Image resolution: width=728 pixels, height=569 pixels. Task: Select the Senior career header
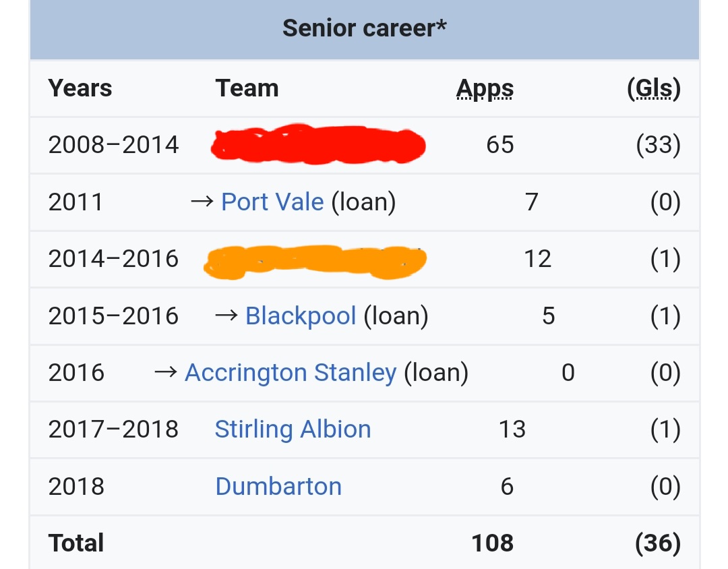point(365,28)
